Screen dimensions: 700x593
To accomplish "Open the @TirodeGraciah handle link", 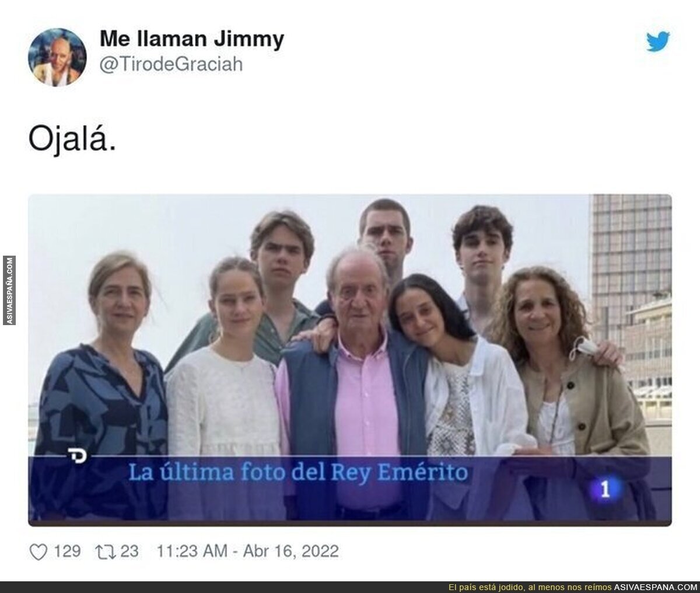I will pyautogui.click(x=171, y=64).
